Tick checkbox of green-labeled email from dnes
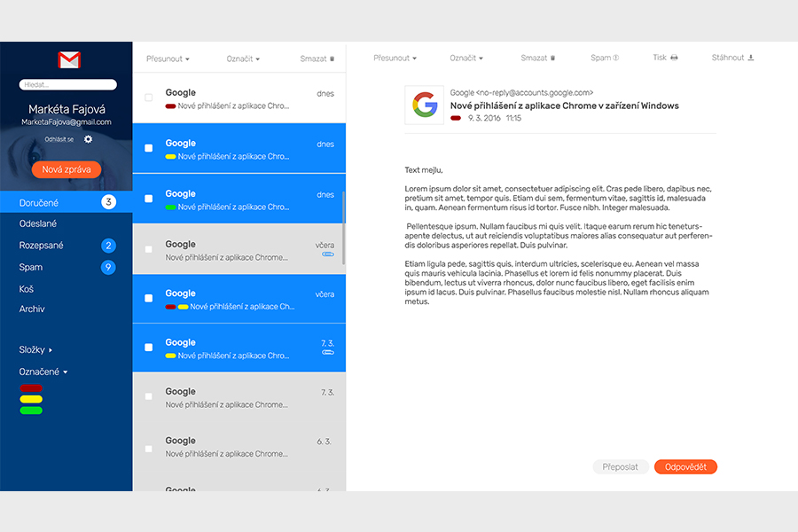798x532 pixels. (x=149, y=199)
